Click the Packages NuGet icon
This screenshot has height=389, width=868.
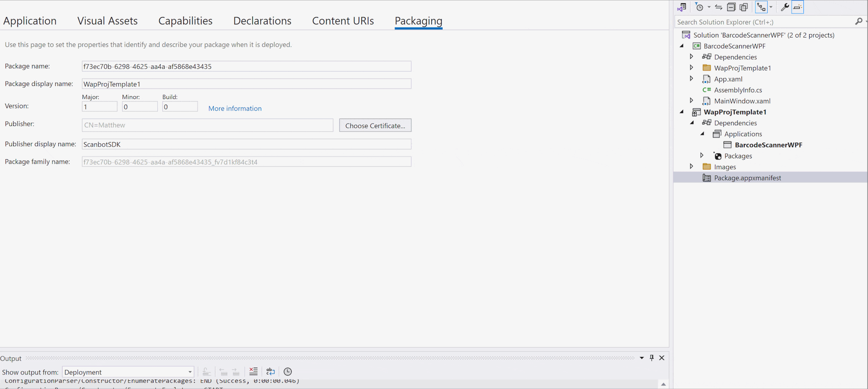[717, 156]
